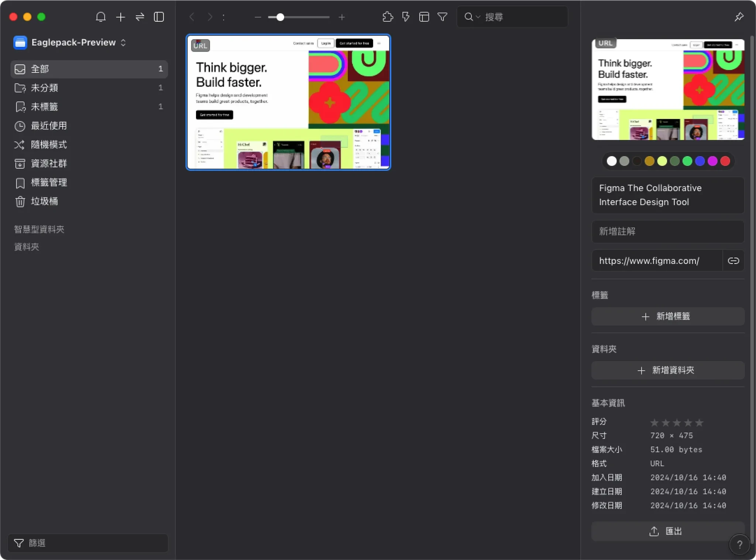Select the light yellow-green color swatch
This screenshot has height=560, width=756.
pos(662,161)
